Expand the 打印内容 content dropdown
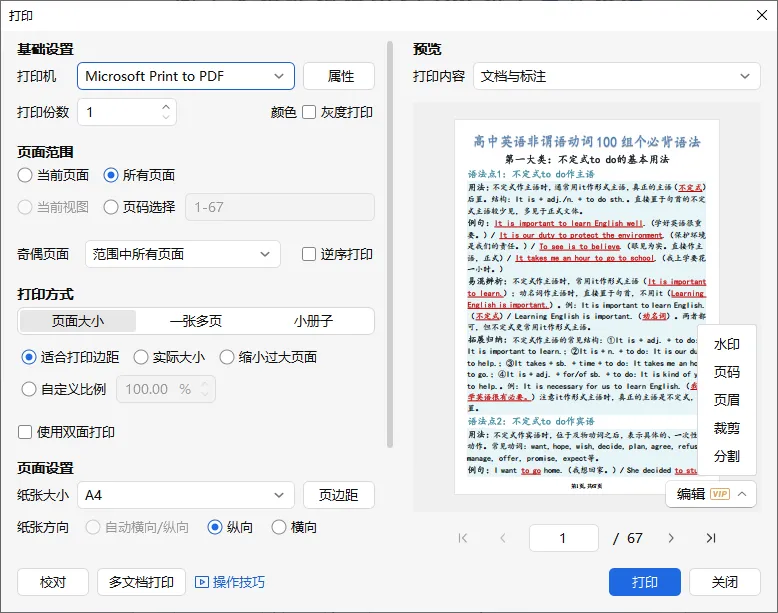The image size is (778, 613). tap(616, 76)
